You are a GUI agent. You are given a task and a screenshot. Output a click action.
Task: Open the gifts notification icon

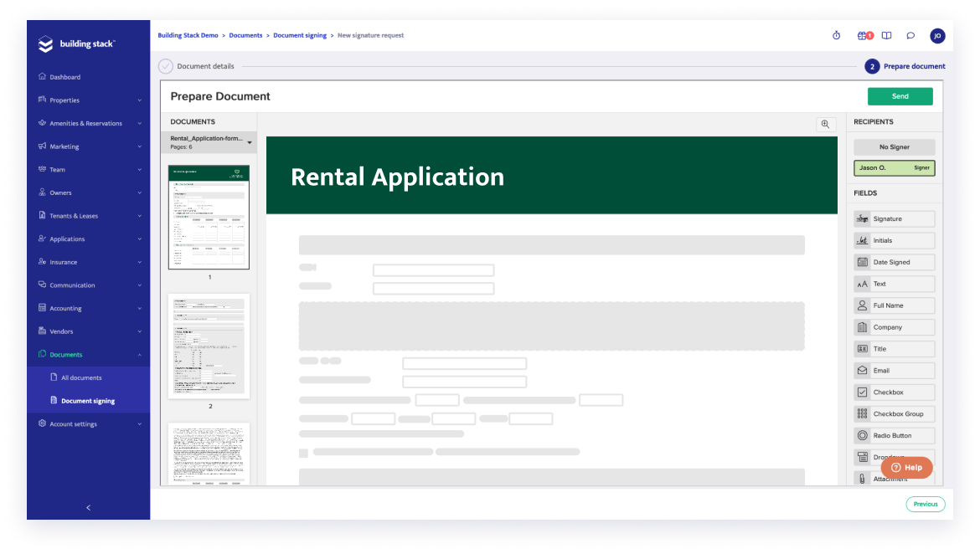864,35
